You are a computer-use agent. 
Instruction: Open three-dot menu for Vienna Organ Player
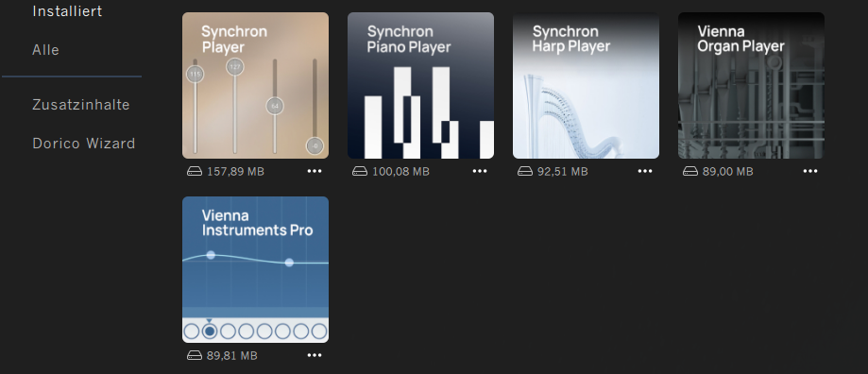(810, 172)
